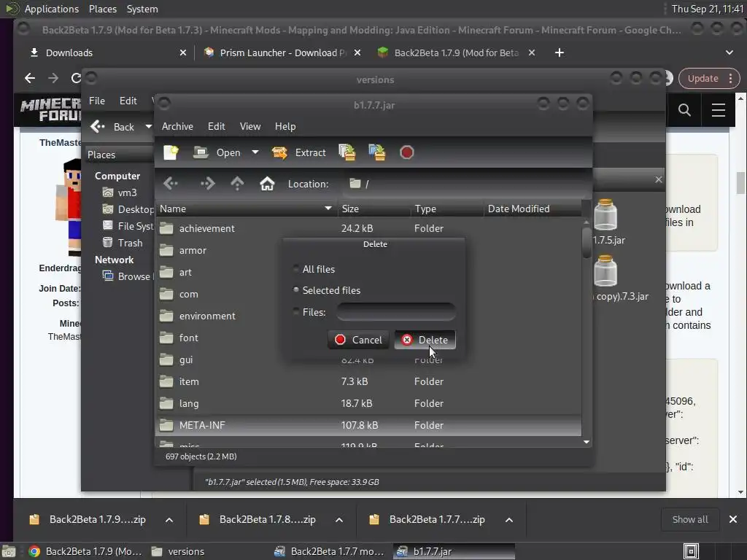Click the add folder to archive icon
Viewport: 747px width, 560px height.
pos(377,152)
